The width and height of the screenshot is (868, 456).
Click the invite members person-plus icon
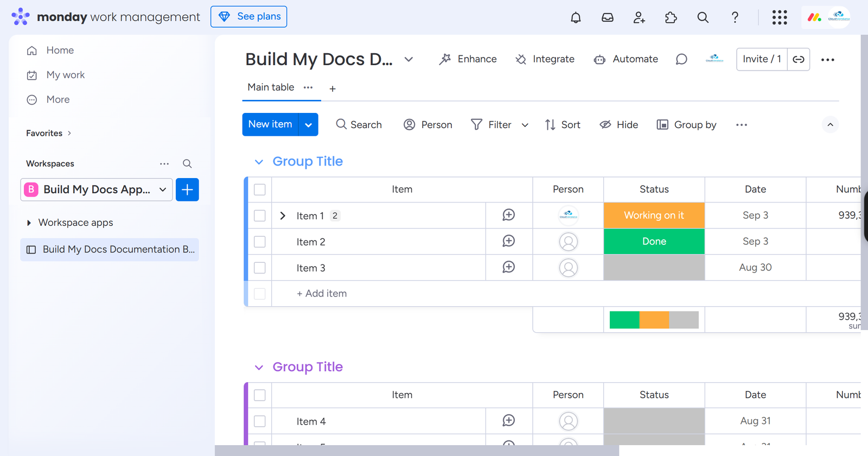[639, 17]
